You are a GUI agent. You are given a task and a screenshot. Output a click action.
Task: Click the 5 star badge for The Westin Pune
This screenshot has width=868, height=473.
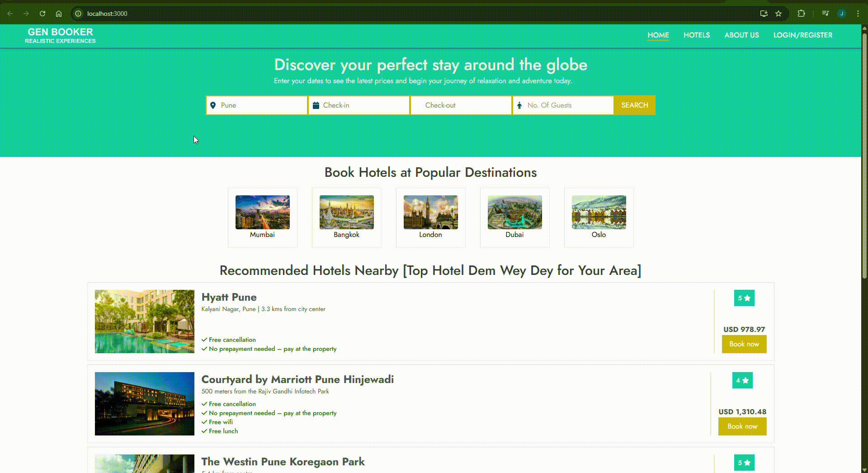click(x=744, y=463)
